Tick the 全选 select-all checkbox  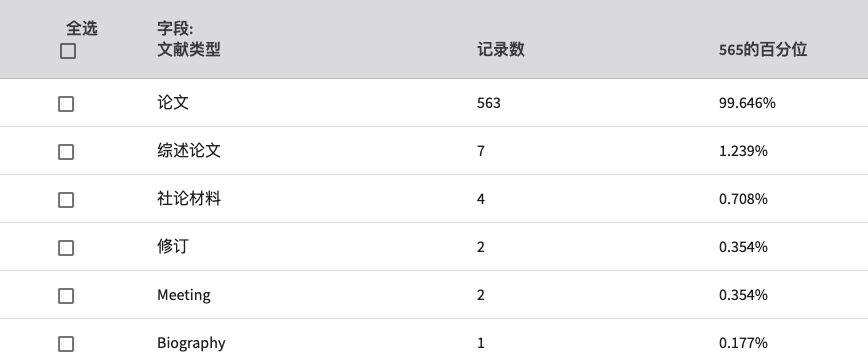point(68,51)
